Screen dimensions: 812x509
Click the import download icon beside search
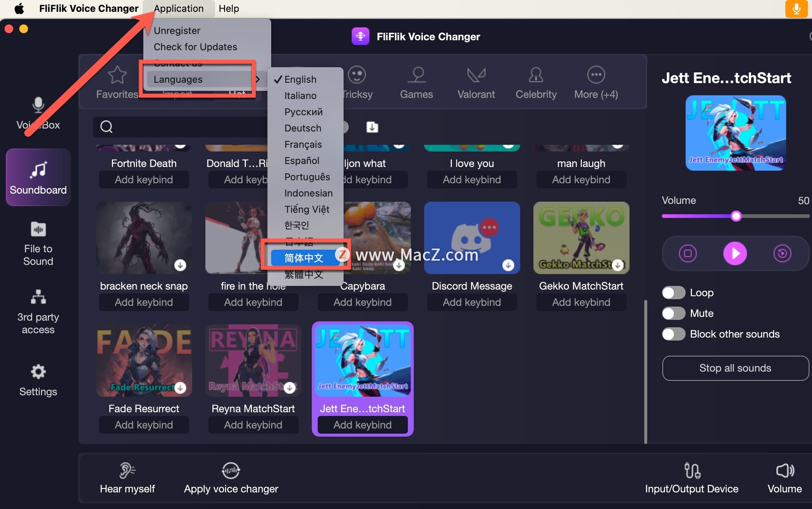(372, 127)
